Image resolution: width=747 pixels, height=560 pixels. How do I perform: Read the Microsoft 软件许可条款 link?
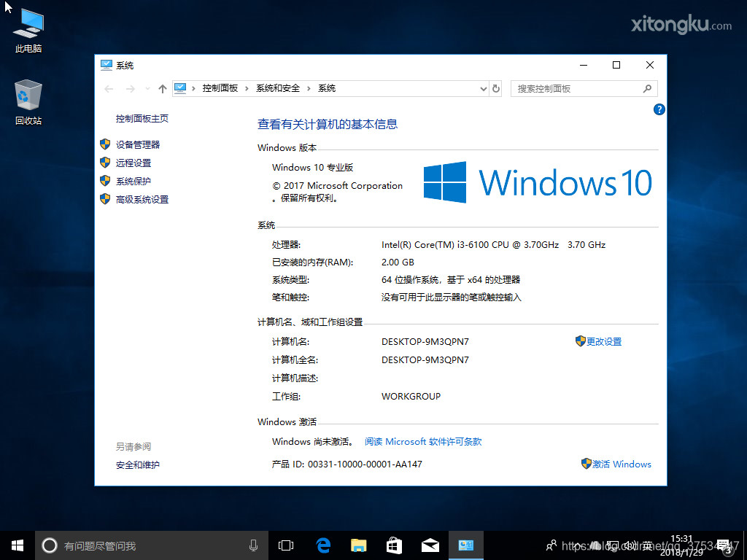[423, 441]
